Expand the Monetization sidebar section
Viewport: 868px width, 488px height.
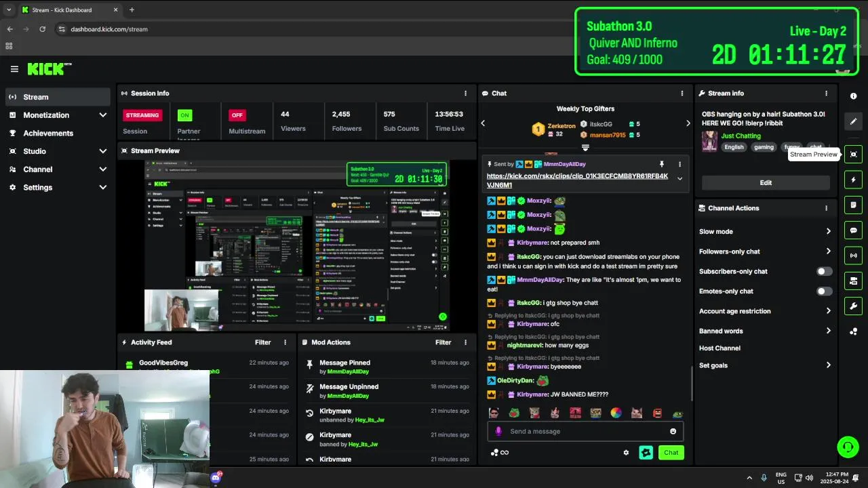103,115
